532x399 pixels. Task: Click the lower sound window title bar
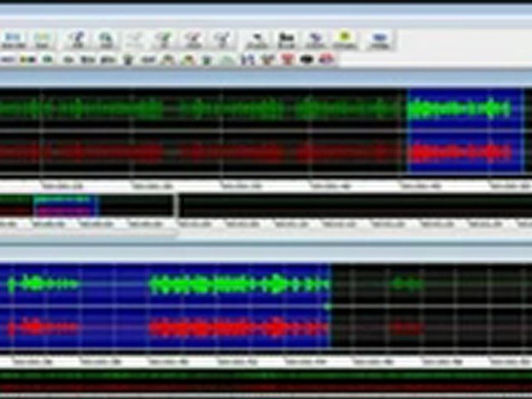(266, 253)
